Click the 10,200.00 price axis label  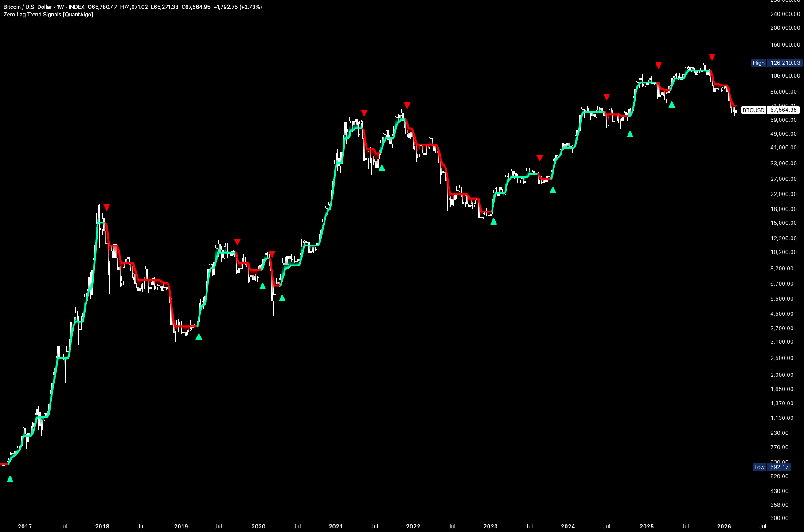pyautogui.click(x=784, y=252)
